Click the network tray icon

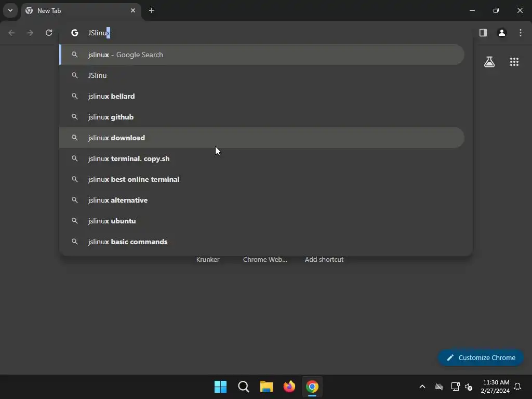coord(455,387)
